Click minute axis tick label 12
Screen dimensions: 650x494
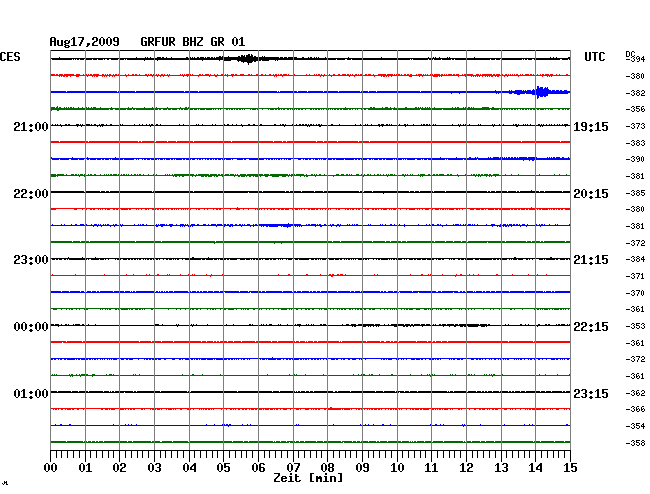pyautogui.click(x=466, y=468)
